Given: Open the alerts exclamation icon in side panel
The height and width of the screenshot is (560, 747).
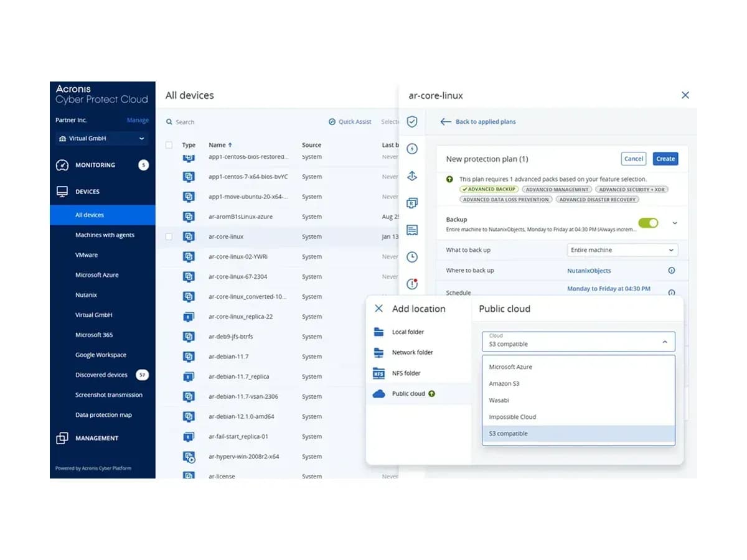Looking at the screenshot, I should pyautogui.click(x=411, y=284).
